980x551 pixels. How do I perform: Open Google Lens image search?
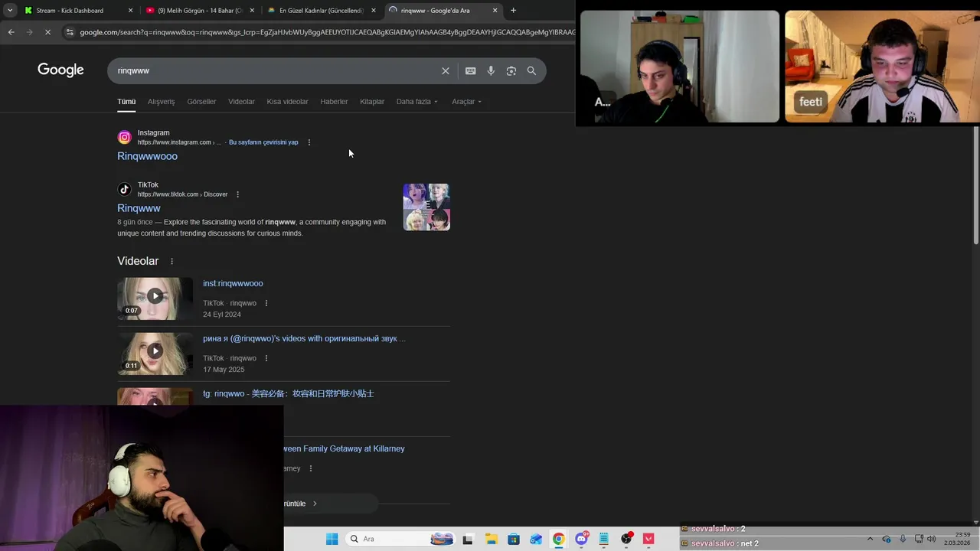pyautogui.click(x=511, y=70)
